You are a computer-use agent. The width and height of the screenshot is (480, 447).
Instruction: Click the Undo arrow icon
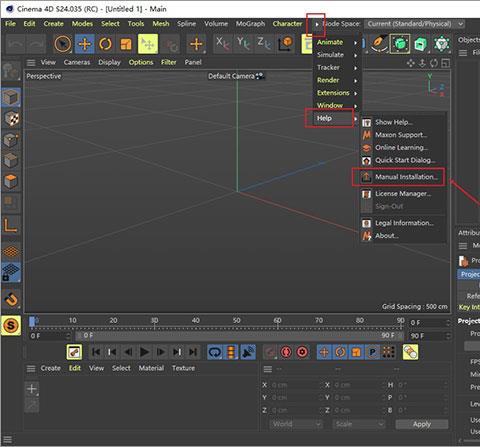coord(16,44)
